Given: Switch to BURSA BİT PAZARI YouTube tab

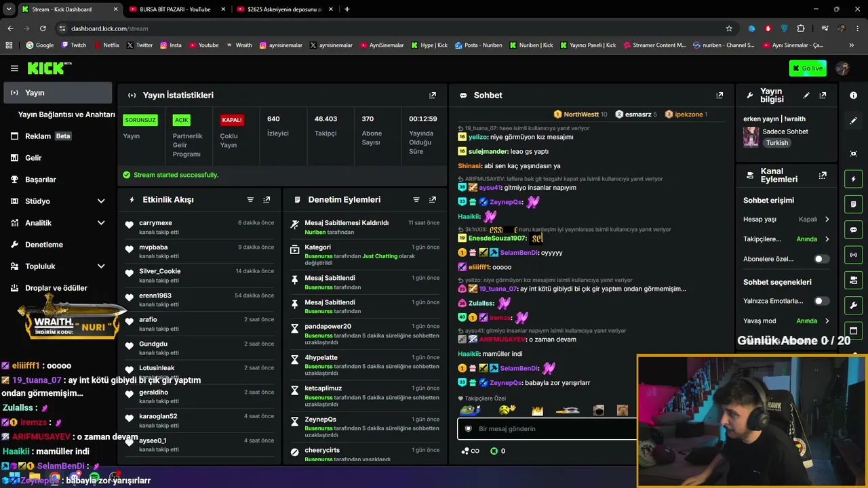Looking at the screenshot, I should 176,9.
